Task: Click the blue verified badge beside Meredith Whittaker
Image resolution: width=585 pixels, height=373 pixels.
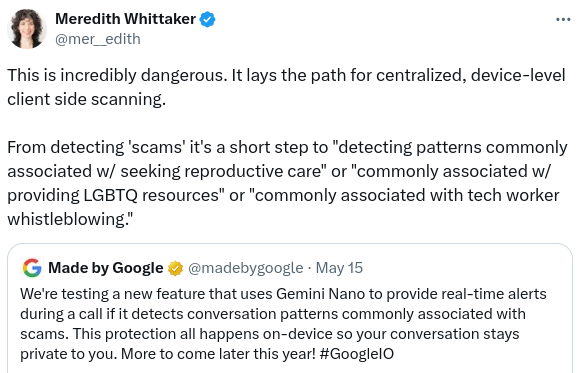Action: [207, 19]
